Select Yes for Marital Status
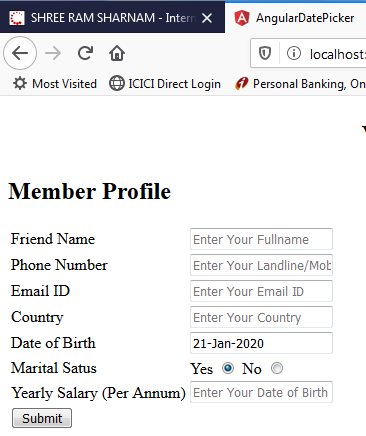The height and width of the screenshot is (436, 366). pyautogui.click(x=228, y=368)
